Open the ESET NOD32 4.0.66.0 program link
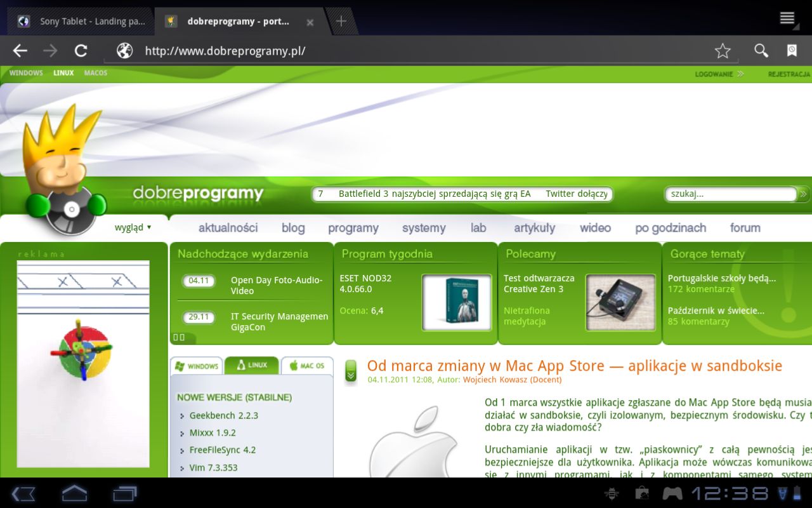Image resolution: width=812 pixels, height=508 pixels. [365, 284]
